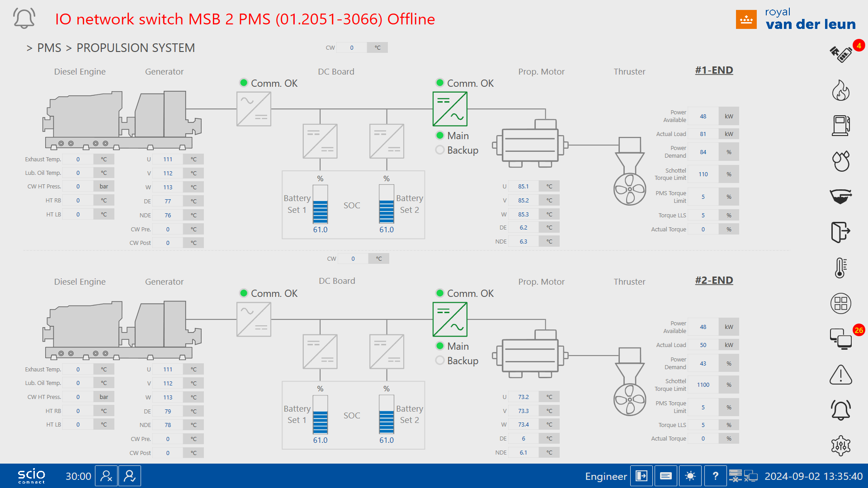Open the warning triangle sidebar icon
This screenshot has width=868, height=488.
(840, 375)
